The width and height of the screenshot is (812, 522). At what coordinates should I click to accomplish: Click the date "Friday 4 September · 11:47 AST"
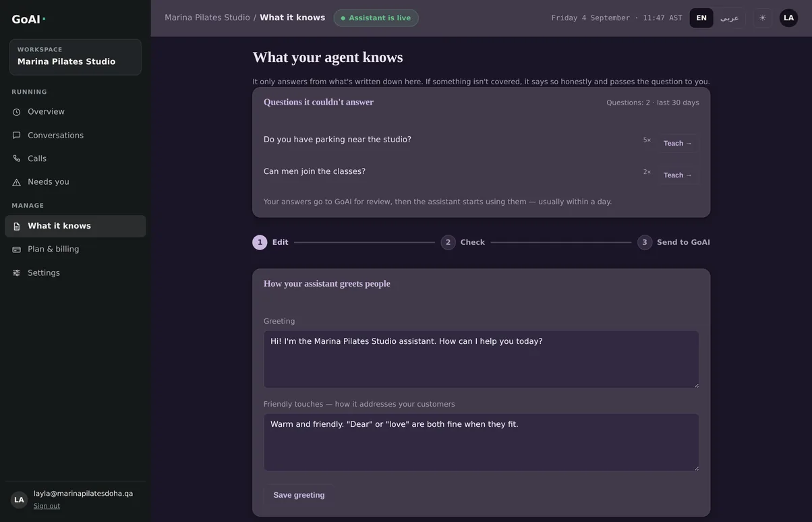coord(616,18)
